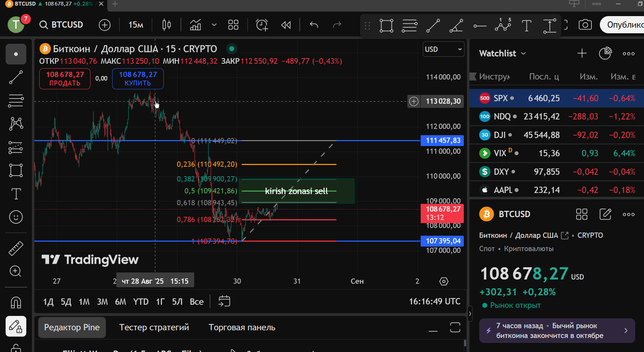Image resolution: width=644 pixels, height=352 pixels.
Task: Select text tool in left sidebar
Action: click(x=16, y=194)
